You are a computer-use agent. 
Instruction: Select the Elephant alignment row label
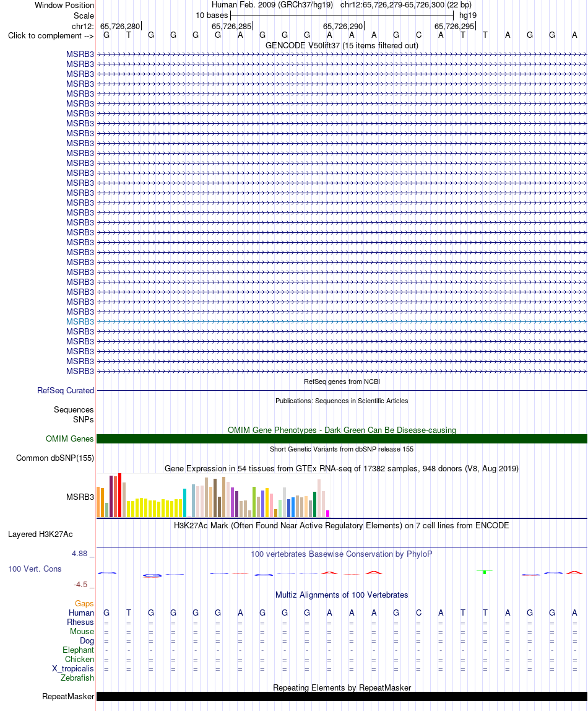[79, 650]
